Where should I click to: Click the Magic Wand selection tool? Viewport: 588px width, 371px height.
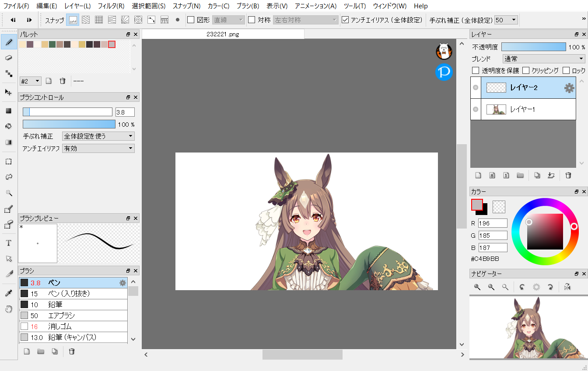click(8, 193)
